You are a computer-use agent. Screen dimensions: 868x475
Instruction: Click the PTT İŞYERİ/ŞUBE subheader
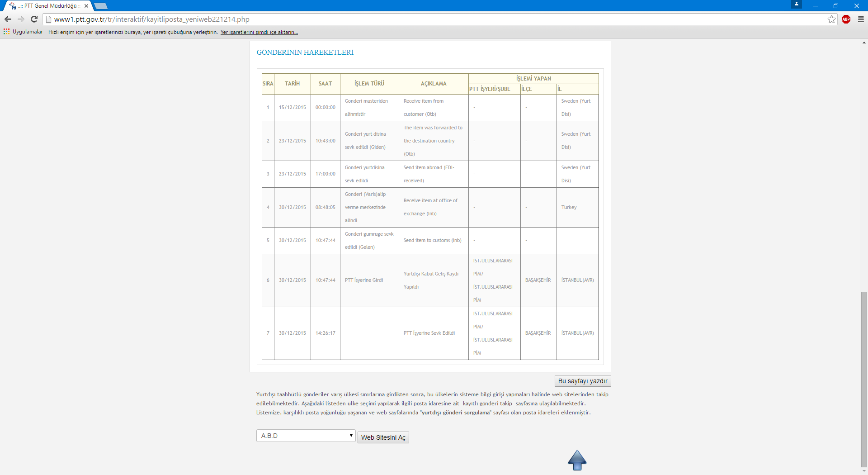point(495,89)
